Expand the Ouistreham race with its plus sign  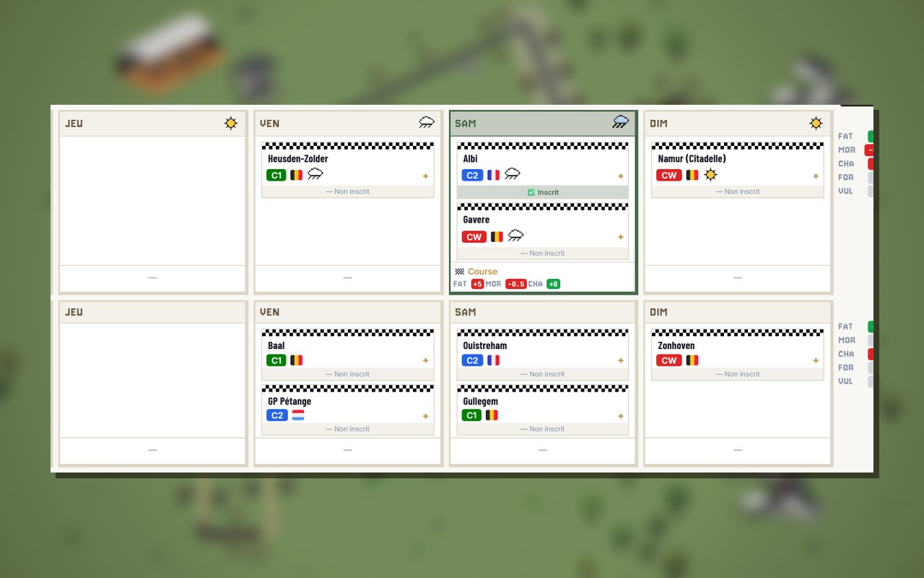[620, 361]
